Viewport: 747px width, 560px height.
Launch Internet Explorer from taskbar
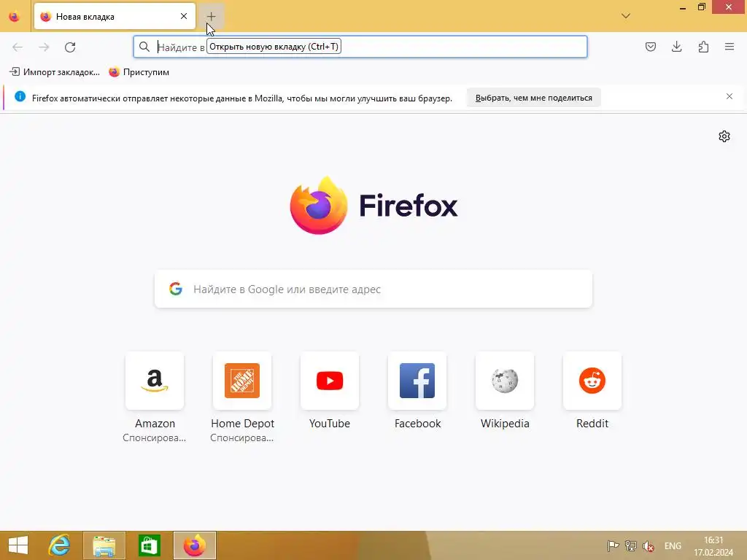(x=60, y=545)
